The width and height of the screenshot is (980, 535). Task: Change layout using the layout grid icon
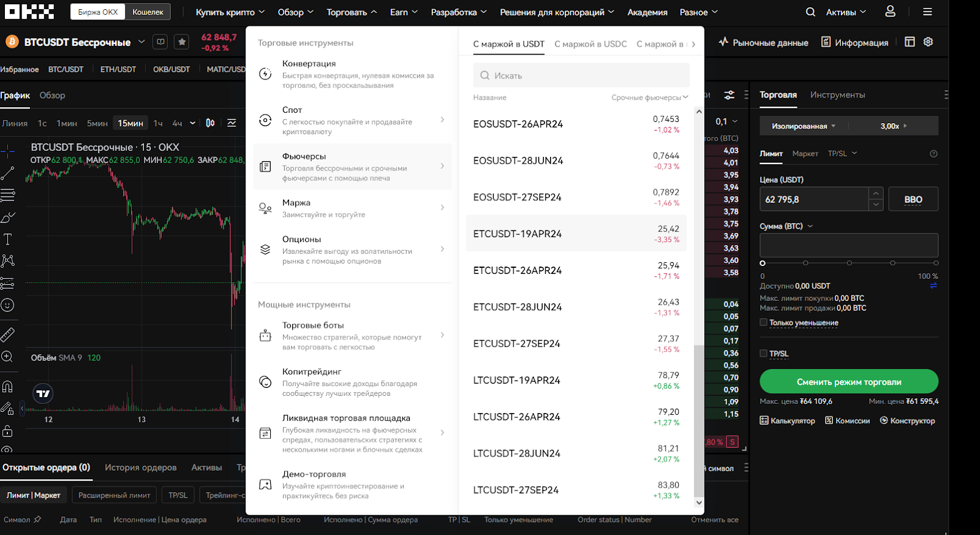tap(910, 42)
